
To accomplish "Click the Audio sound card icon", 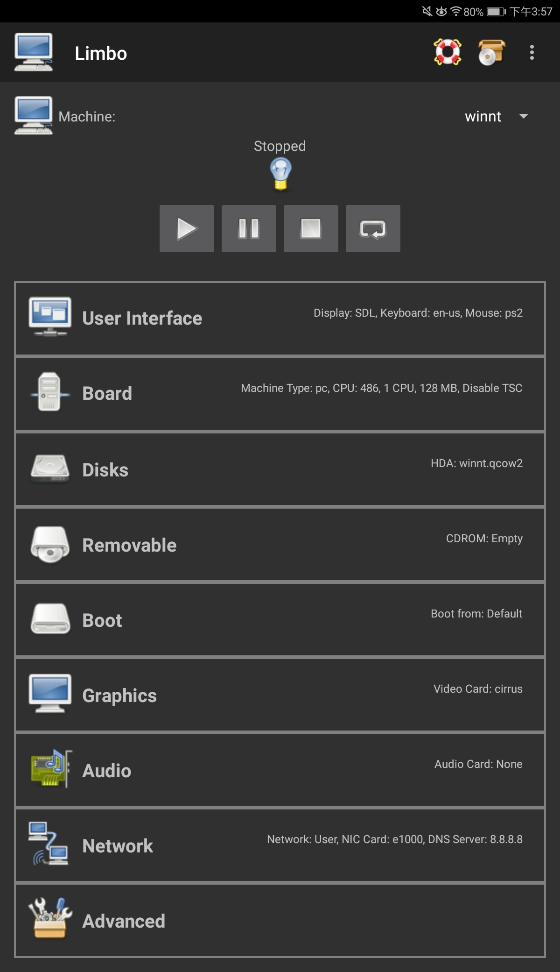I will point(51,769).
